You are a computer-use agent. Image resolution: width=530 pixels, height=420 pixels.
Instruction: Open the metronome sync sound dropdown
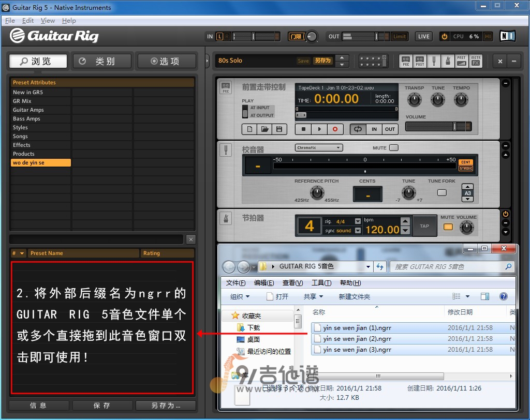(358, 231)
